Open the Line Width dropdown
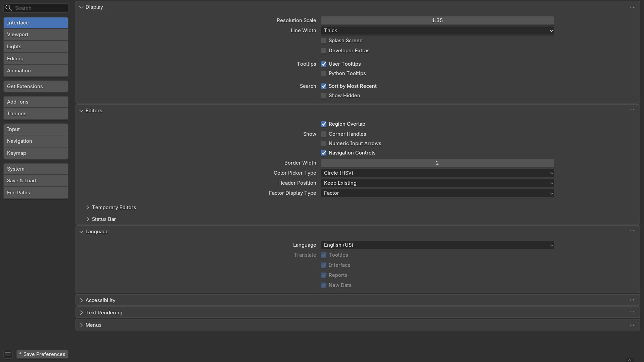Screen dimensions: 644x362 (437, 31)
